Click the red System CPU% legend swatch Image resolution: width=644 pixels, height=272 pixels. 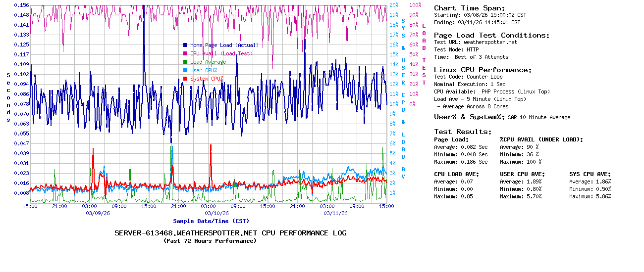click(x=185, y=79)
